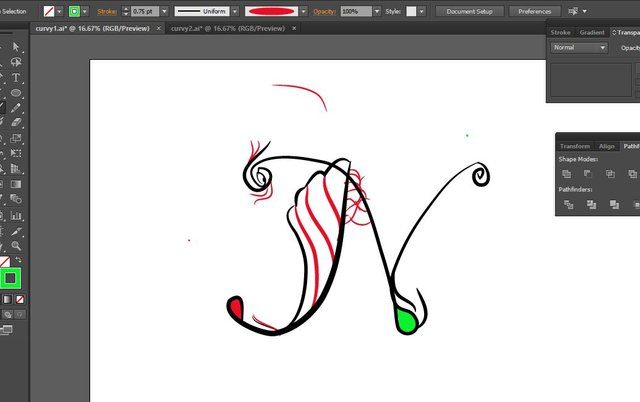The image size is (640, 402).
Task: Click the Divide pathfinder icon
Action: [x=569, y=204]
